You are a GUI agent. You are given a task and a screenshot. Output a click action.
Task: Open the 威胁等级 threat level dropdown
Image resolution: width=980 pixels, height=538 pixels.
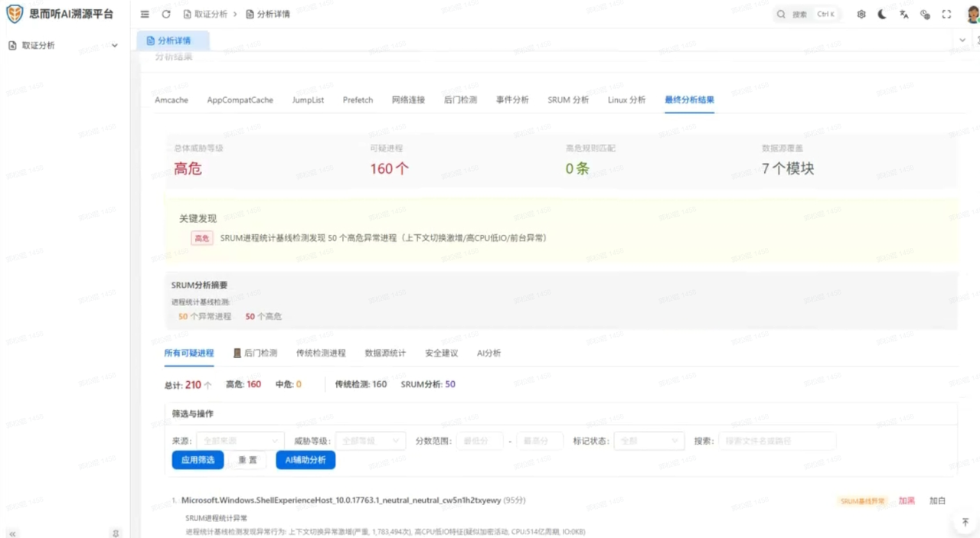371,441
